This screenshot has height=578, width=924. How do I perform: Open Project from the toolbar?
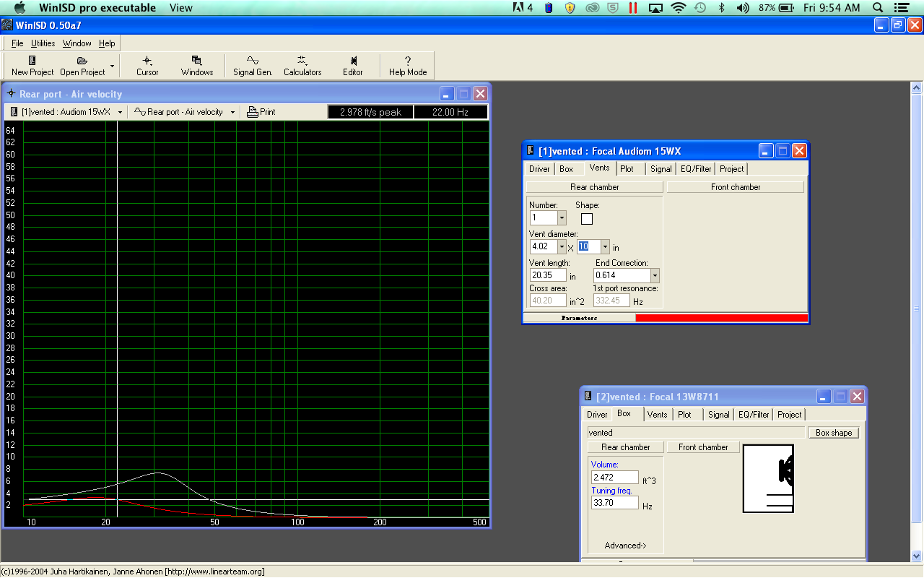(x=82, y=66)
